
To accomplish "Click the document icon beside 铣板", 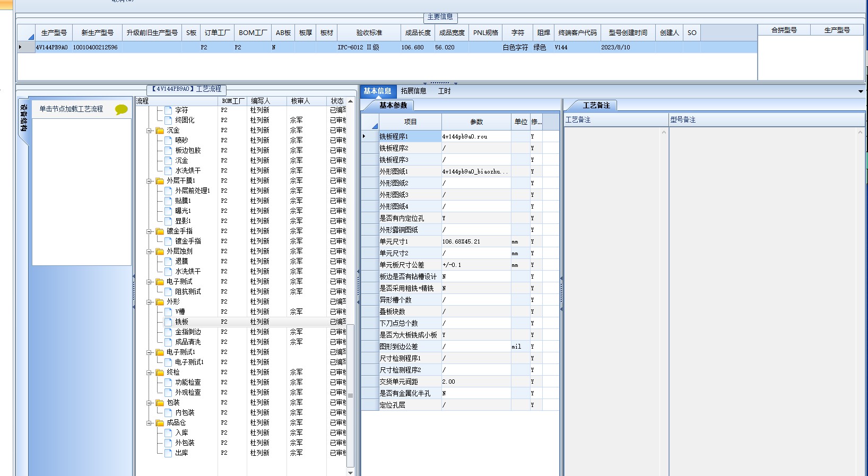I will tap(168, 322).
